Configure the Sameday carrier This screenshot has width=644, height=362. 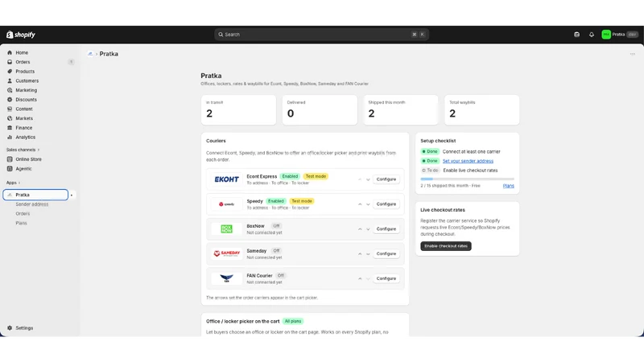tap(386, 253)
